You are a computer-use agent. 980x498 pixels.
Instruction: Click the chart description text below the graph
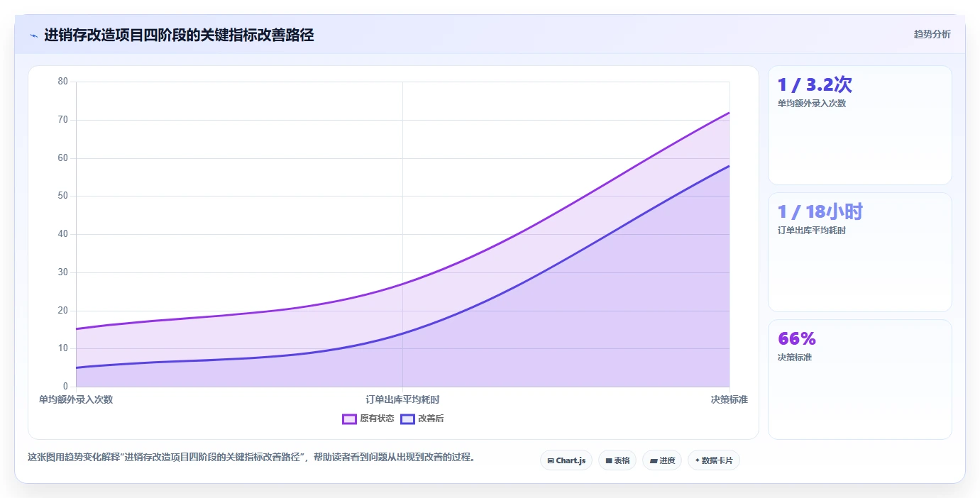[251, 457]
